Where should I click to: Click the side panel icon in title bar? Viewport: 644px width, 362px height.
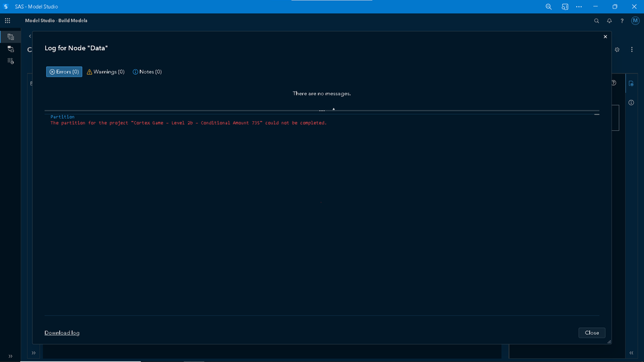coord(565,6)
